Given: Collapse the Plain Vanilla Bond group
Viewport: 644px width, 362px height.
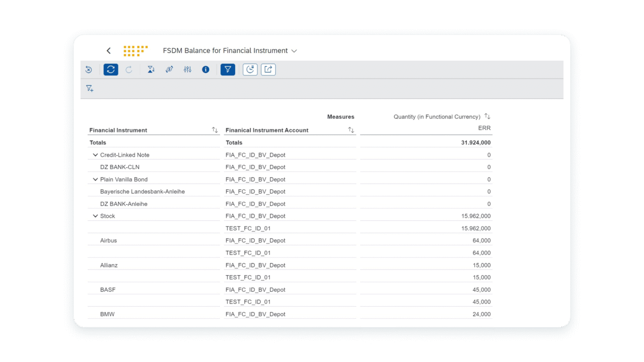Looking at the screenshot, I should pyautogui.click(x=95, y=179).
